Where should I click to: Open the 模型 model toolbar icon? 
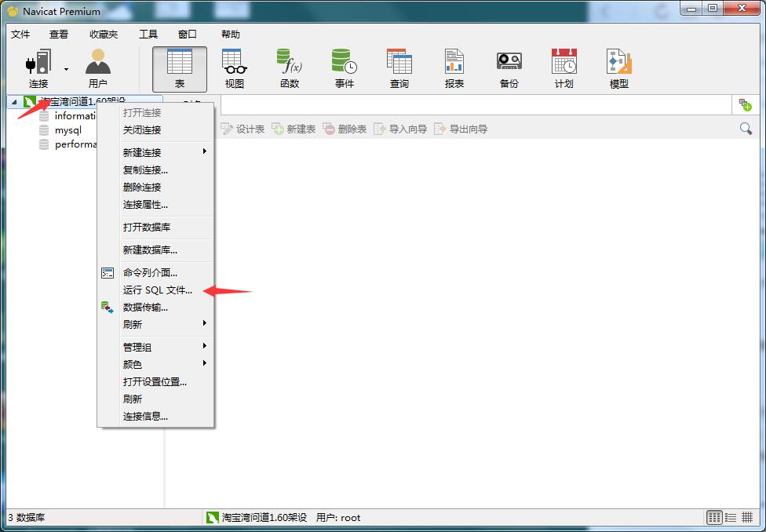pos(618,68)
